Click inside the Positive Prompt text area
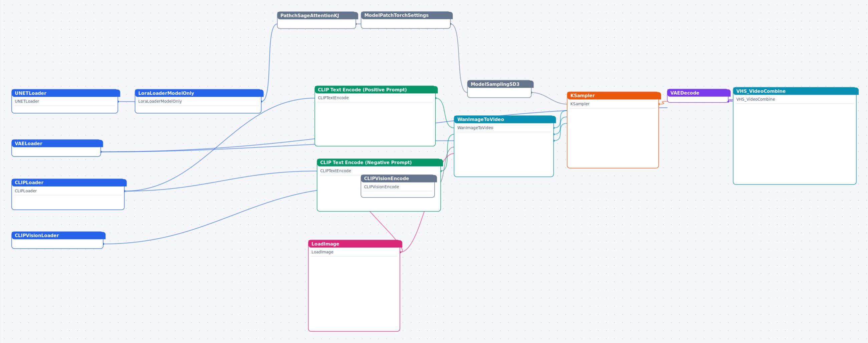 375,124
